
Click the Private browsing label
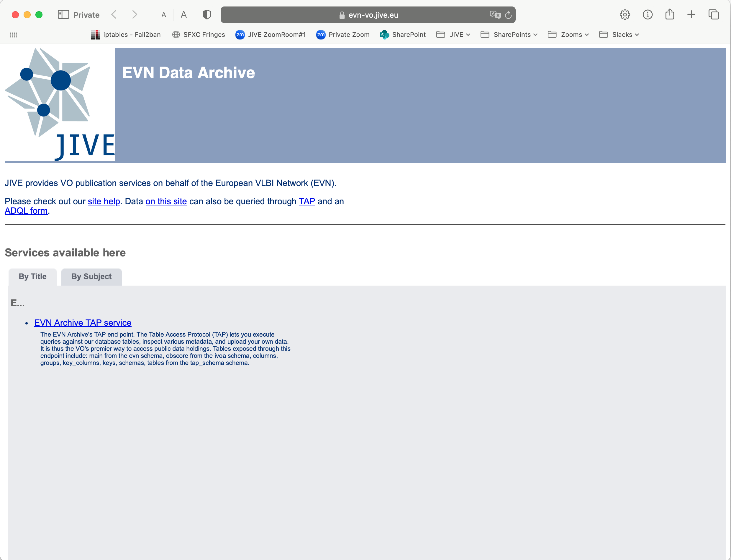(x=86, y=15)
